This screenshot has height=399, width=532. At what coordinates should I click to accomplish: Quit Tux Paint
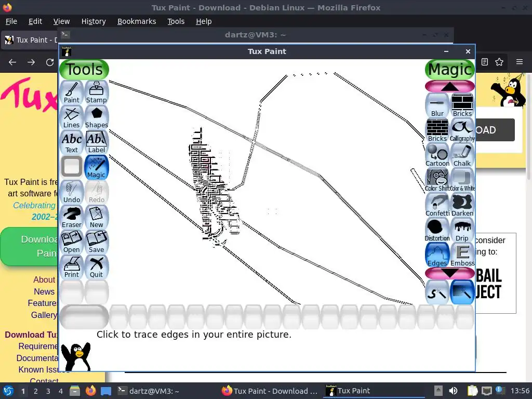click(96, 267)
